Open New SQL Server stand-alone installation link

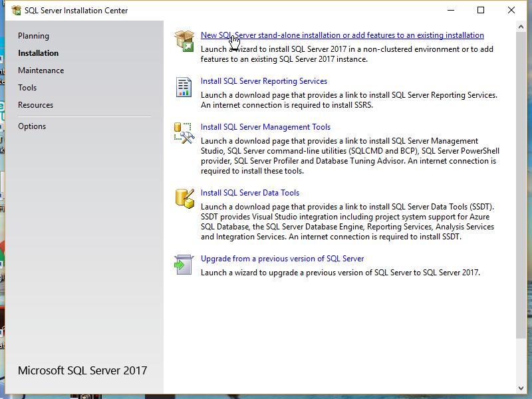[342, 35]
